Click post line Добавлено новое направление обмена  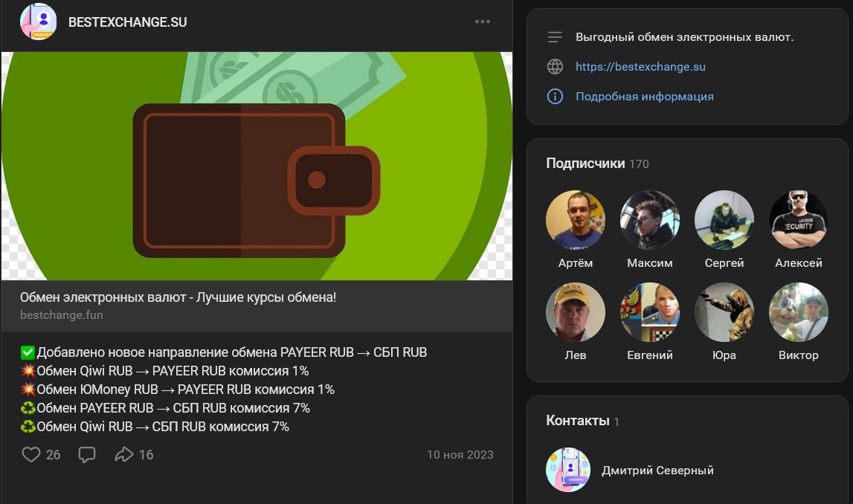[x=224, y=352]
